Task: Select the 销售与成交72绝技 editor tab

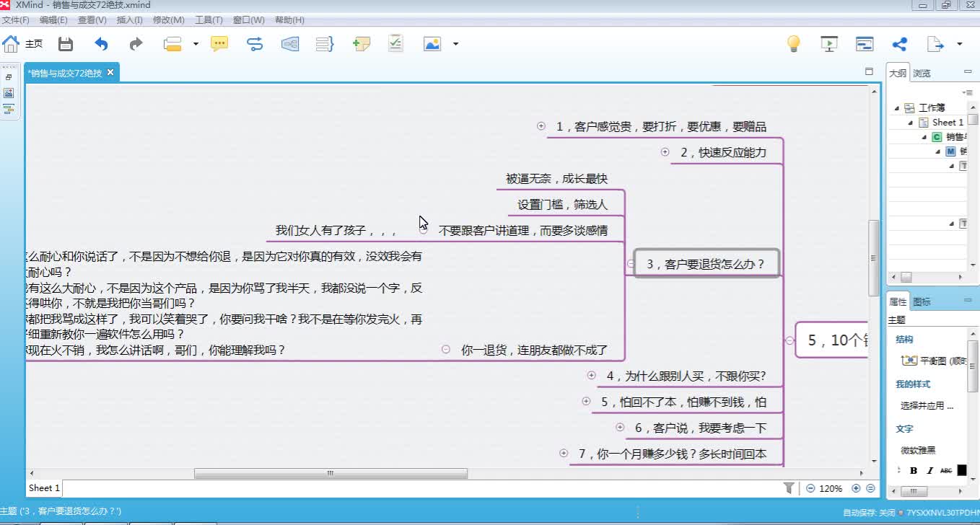Action: pyautogui.click(x=65, y=73)
